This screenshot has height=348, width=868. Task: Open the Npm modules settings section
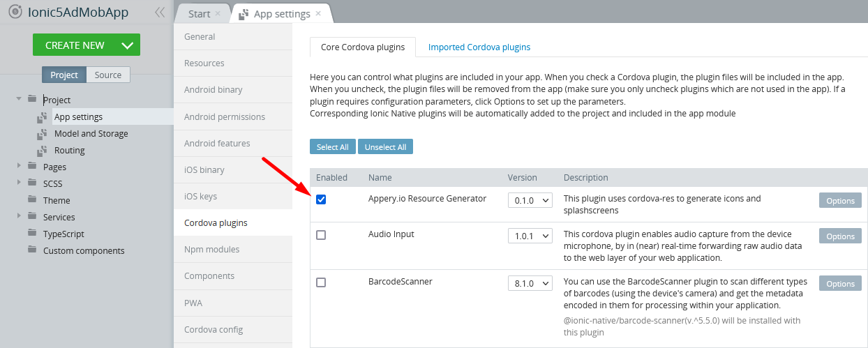pyautogui.click(x=211, y=249)
